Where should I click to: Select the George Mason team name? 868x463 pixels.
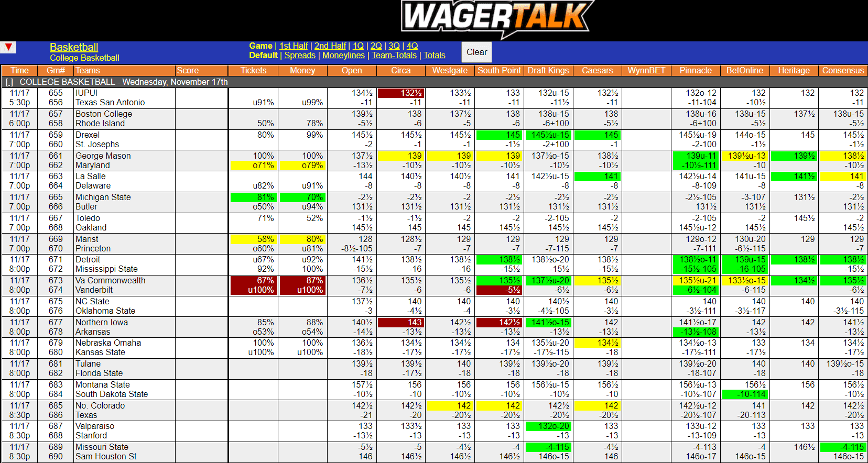103,156
